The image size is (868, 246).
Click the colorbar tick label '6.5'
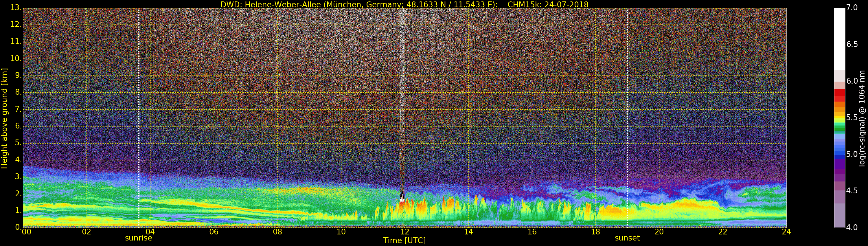pos(852,45)
